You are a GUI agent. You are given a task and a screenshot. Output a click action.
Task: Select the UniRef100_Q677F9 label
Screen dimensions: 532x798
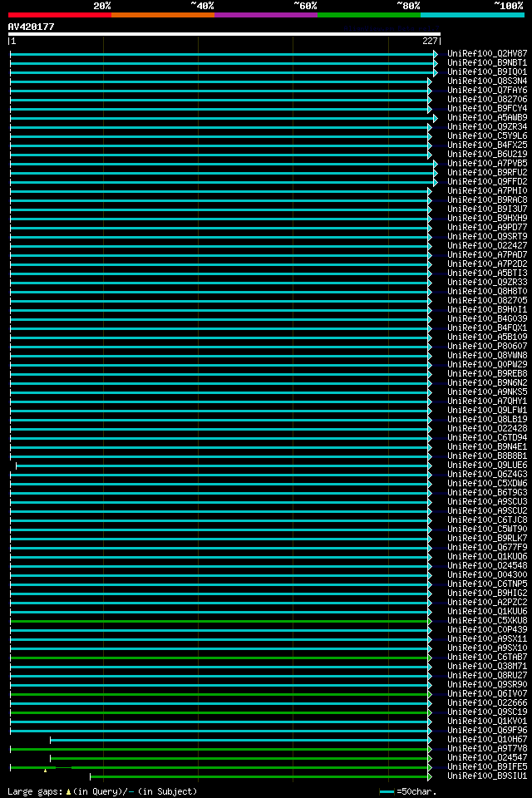pos(487,548)
